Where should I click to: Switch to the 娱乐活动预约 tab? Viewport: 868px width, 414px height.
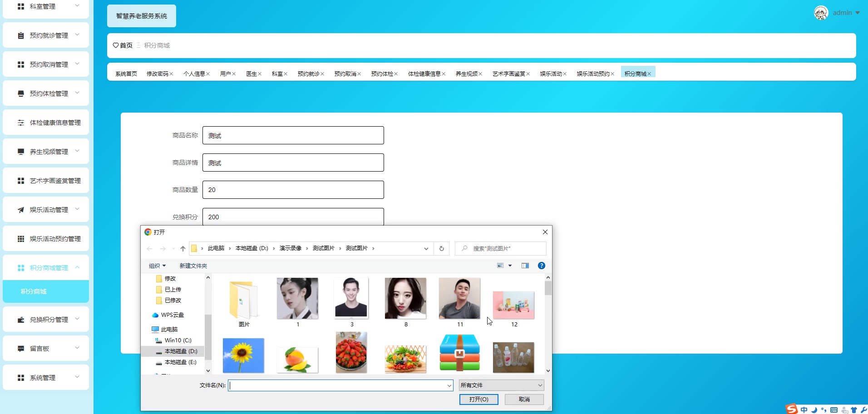click(x=593, y=74)
